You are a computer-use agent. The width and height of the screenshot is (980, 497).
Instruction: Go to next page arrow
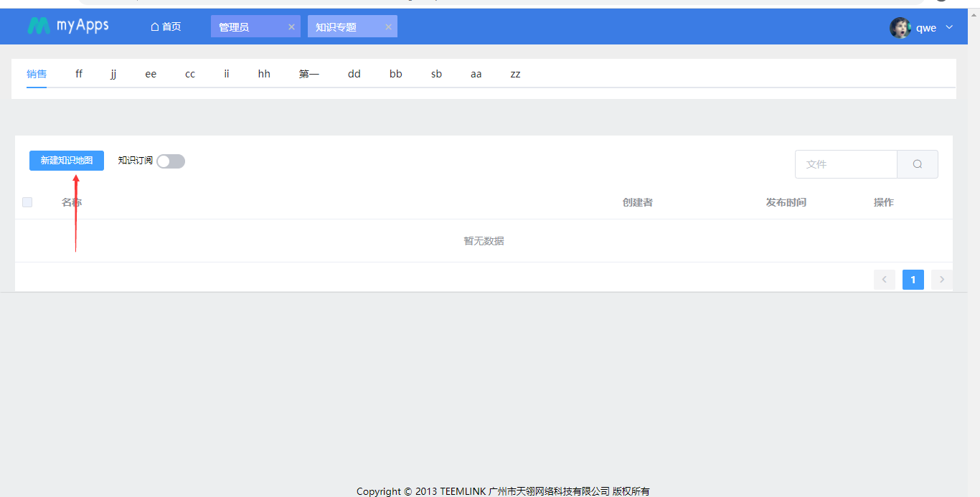(x=942, y=280)
